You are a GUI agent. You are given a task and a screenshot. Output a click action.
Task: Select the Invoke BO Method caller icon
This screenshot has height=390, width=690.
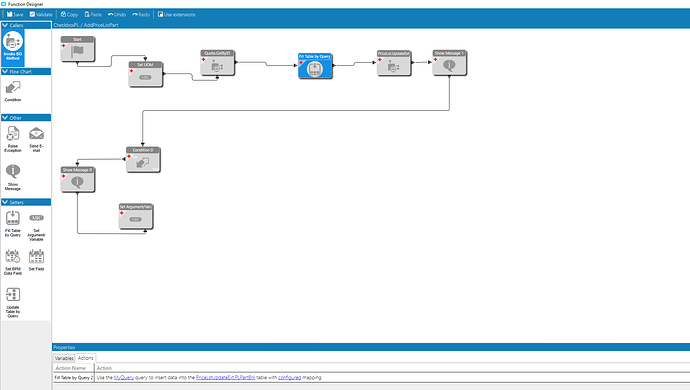[13, 46]
